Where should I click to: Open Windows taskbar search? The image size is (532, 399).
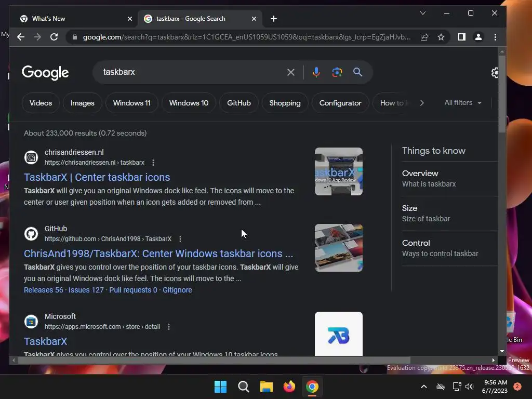tap(244, 387)
